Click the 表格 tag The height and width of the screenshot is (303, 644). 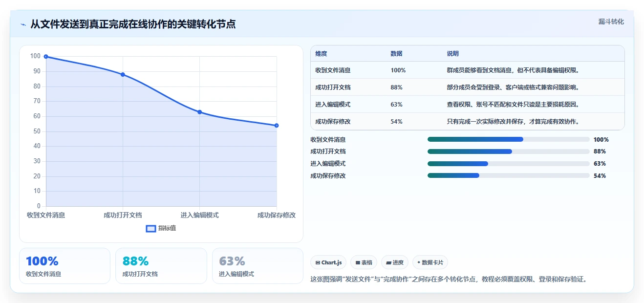pyautogui.click(x=364, y=262)
